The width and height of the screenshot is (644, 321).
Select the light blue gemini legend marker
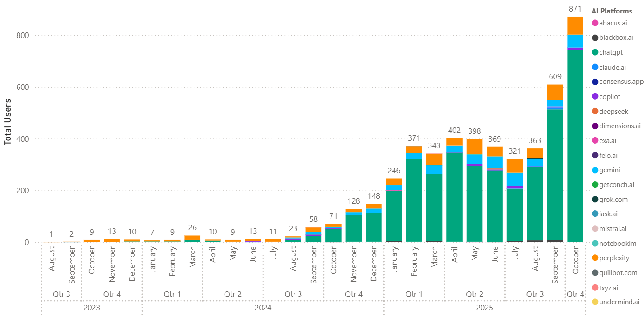595,170
